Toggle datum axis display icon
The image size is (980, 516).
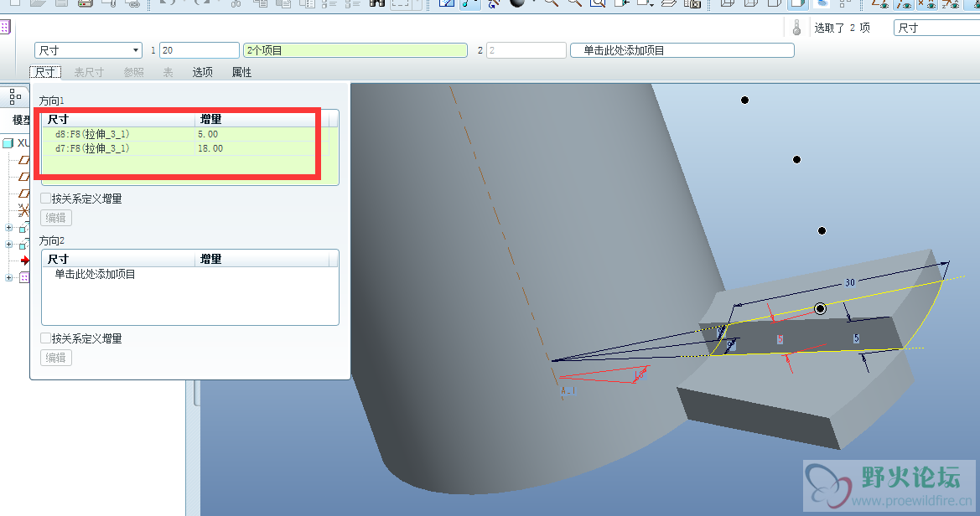(x=904, y=3)
